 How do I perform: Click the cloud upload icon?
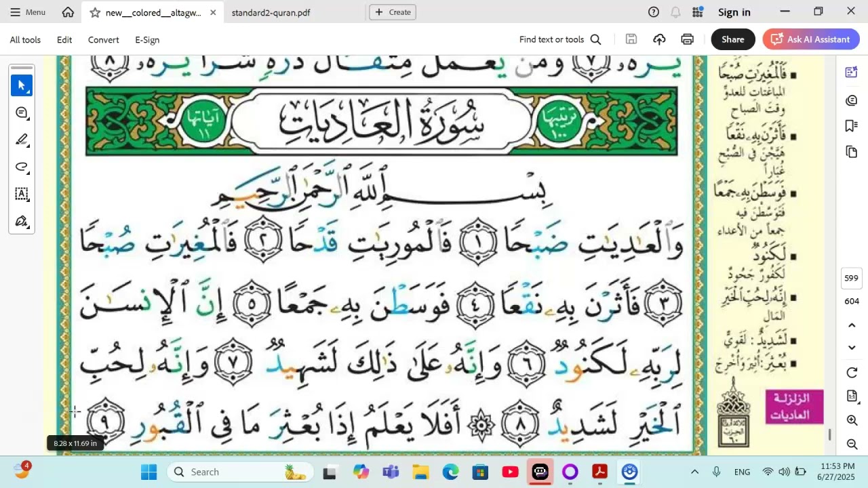(659, 39)
